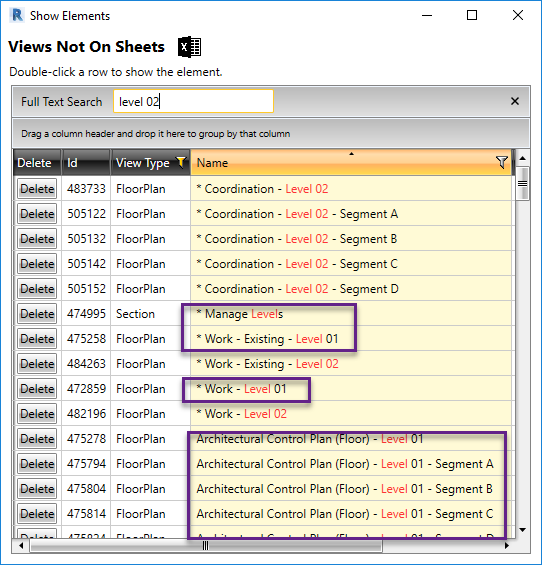Select '* Coordination - Level 02 - Segment D'
This screenshot has width=542, height=565.
(x=351, y=289)
